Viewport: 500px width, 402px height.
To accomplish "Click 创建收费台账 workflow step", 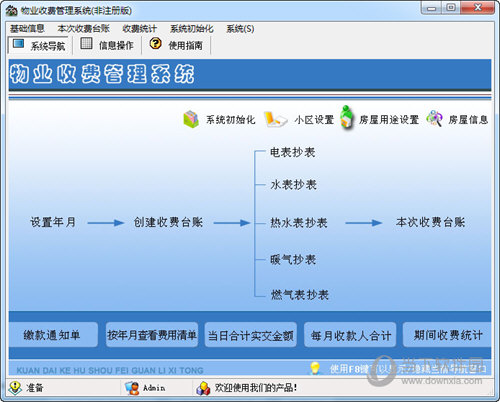I will pyautogui.click(x=168, y=222).
